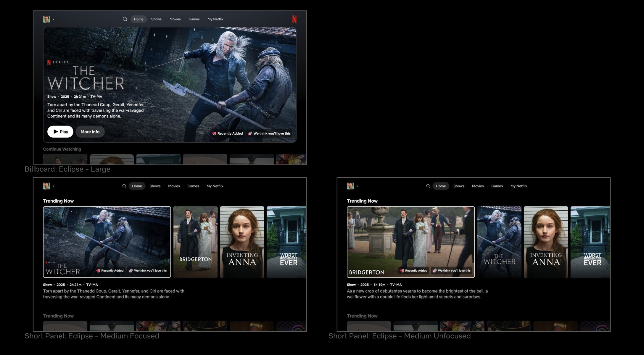Open search in the Medium Unfocused frame

[428, 186]
